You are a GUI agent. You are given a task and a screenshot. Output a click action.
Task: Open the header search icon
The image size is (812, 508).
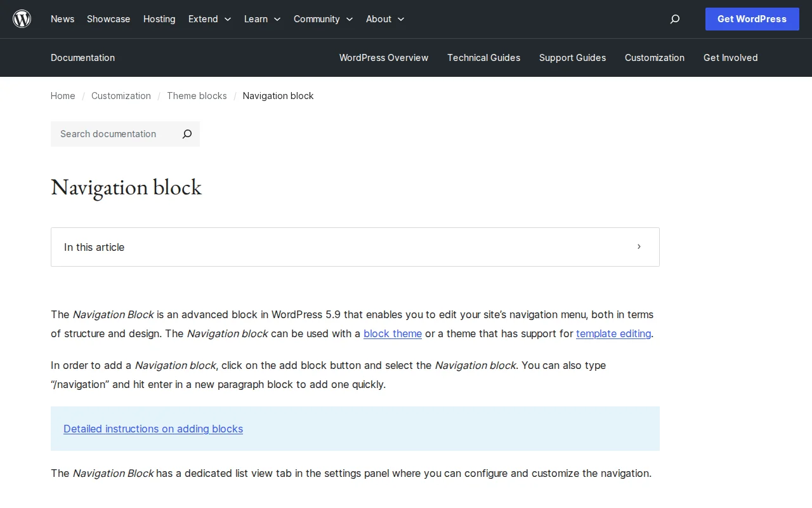pyautogui.click(x=674, y=19)
